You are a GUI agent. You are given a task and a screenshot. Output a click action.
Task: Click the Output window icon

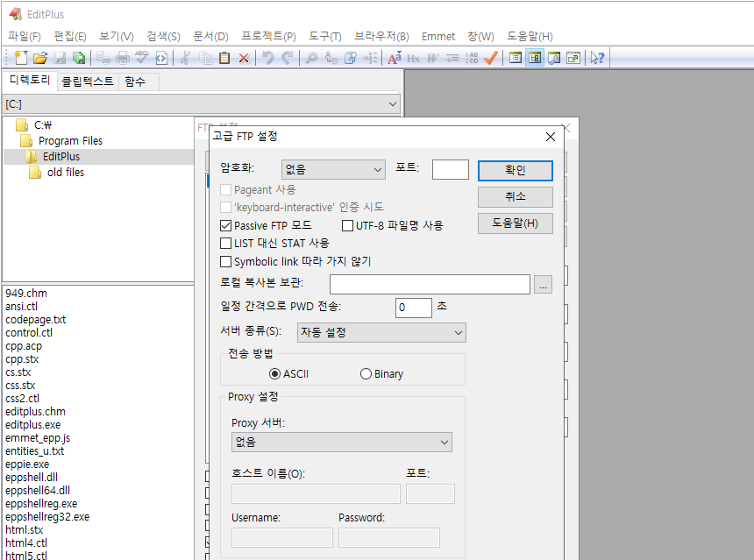pos(554,58)
